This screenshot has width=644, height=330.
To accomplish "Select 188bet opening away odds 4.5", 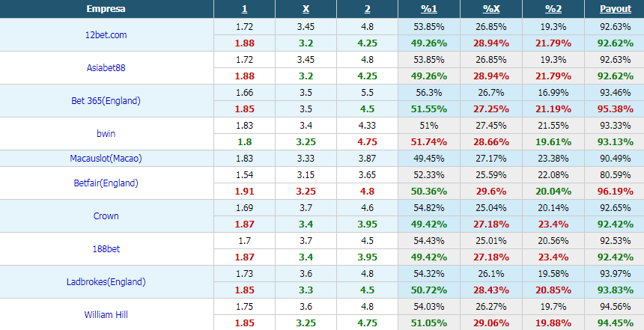I will [x=367, y=240].
